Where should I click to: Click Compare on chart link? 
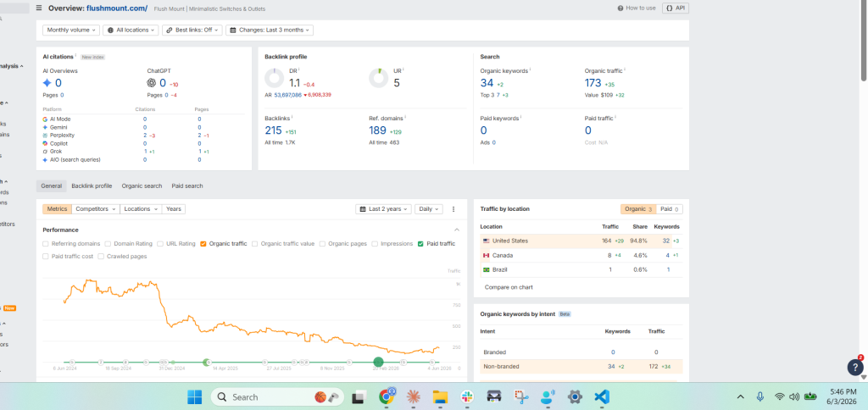509,287
